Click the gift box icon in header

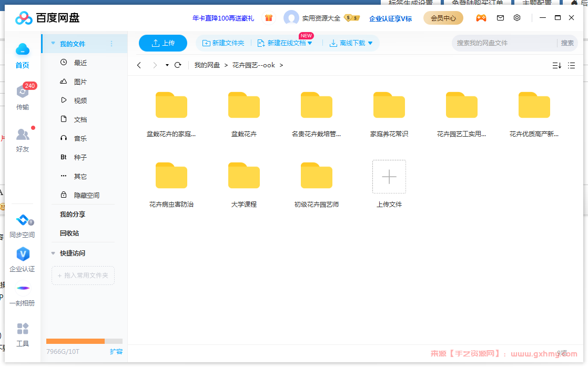tap(269, 18)
